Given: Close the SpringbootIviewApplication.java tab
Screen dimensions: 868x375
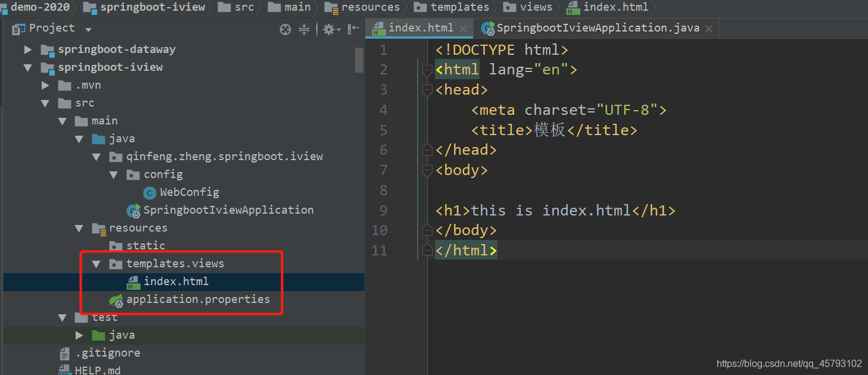Looking at the screenshot, I should coord(708,29).
